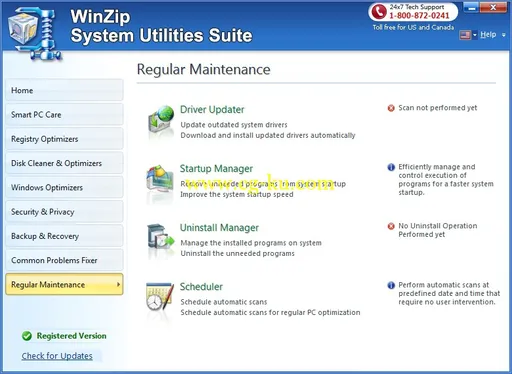The width and height of the screenshot is (512, 374).
Task: Open Common Problems Fixer
Action: coord(64,260)
